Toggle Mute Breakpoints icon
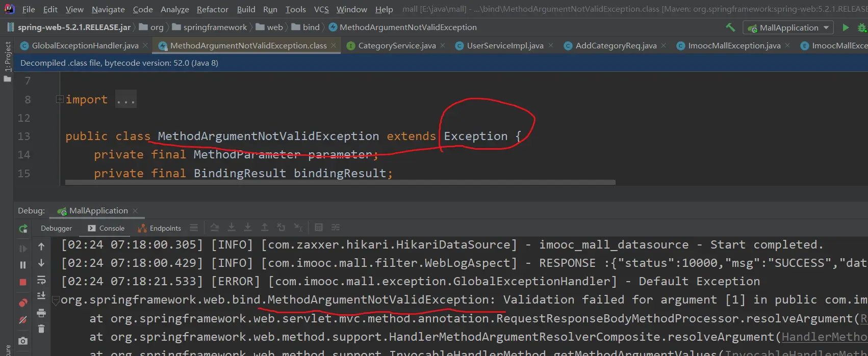868x356 pixels. tap(23, 320)
